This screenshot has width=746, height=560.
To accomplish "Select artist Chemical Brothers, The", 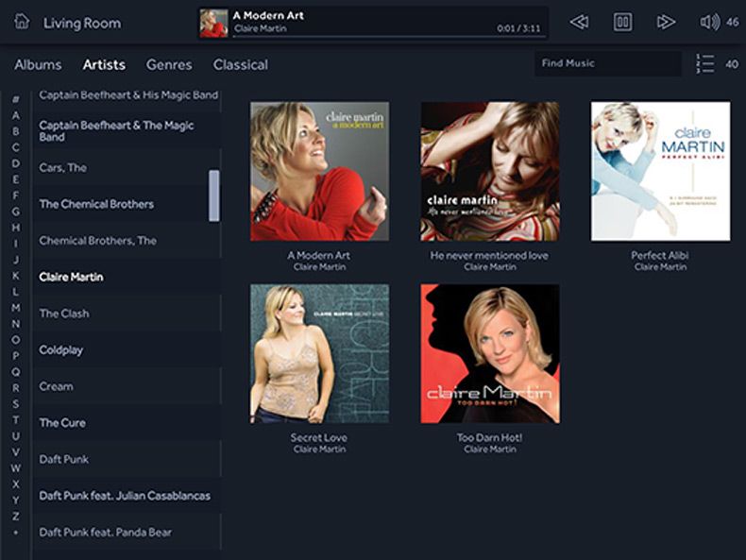I will click(x=127, y=240).
